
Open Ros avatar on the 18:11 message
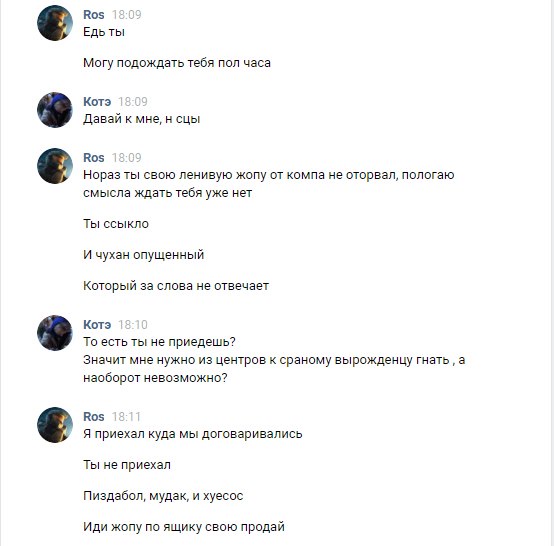coord(55,425)
